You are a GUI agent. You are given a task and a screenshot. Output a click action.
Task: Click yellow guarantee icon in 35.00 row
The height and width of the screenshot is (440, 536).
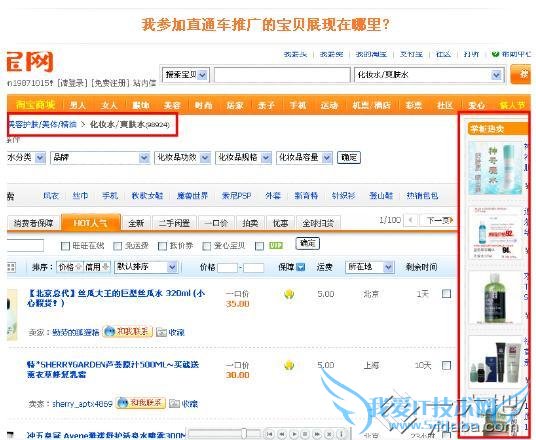[x=289, y=294]
